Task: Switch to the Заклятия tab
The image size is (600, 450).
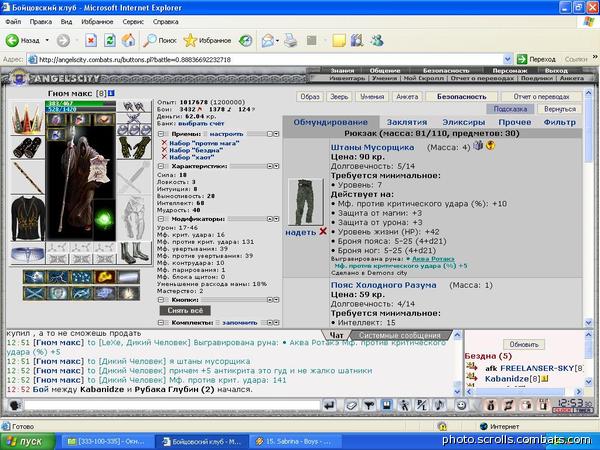Action: click(x=407, y=122)
